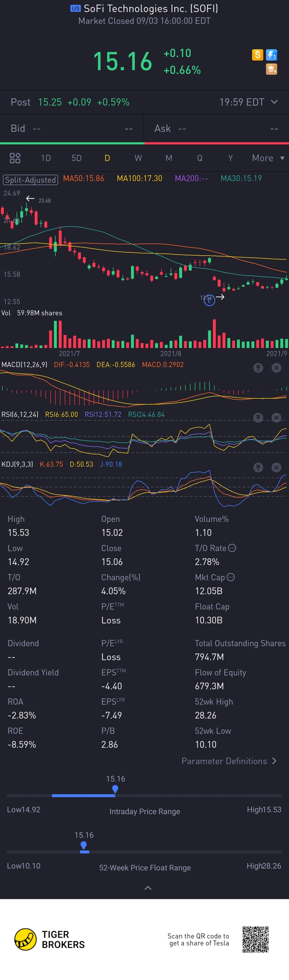
Task: Tap the P/B value 2.86
Action: pos(109,745)
